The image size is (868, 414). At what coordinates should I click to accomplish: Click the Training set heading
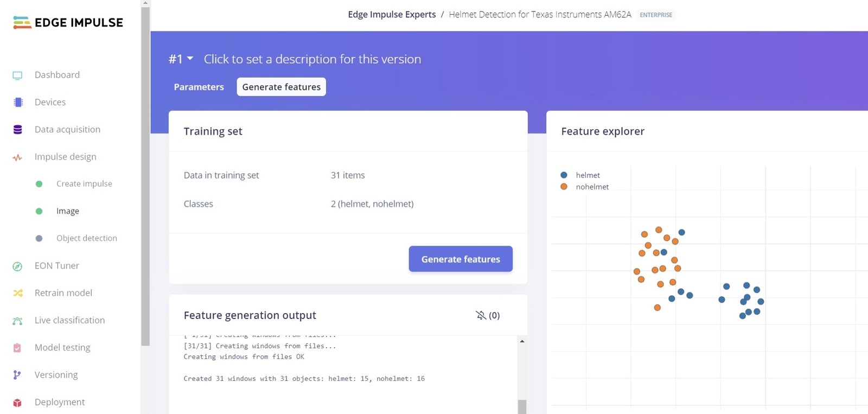pos(213,131)
